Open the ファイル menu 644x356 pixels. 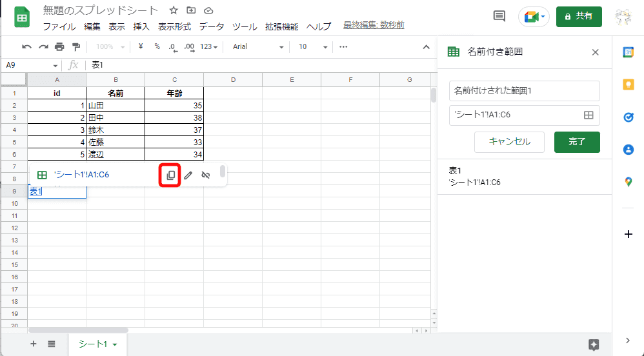click(59, 26)
